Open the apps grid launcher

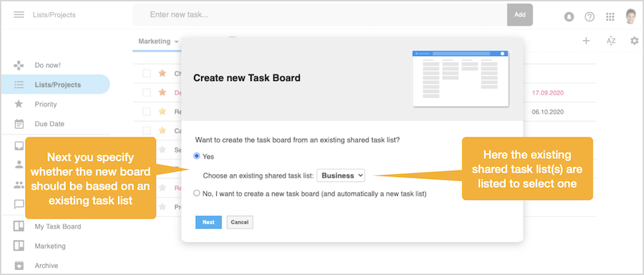[610, 17]
